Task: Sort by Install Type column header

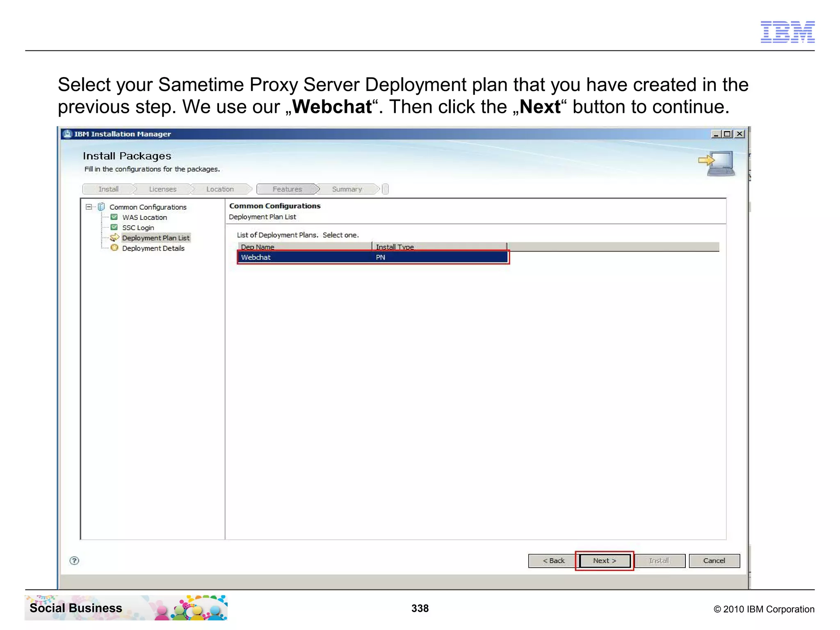Action: point(439,247)
